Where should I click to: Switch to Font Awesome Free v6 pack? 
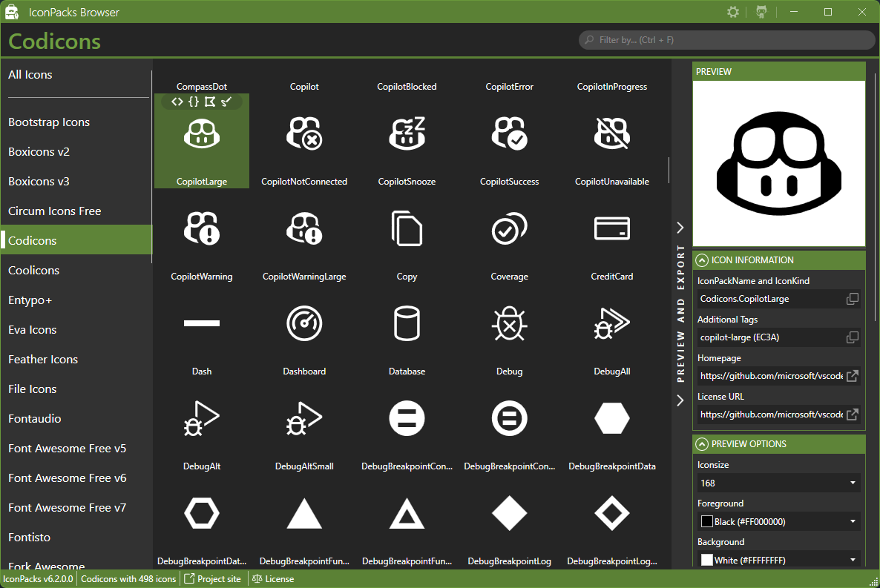point(76,478)
